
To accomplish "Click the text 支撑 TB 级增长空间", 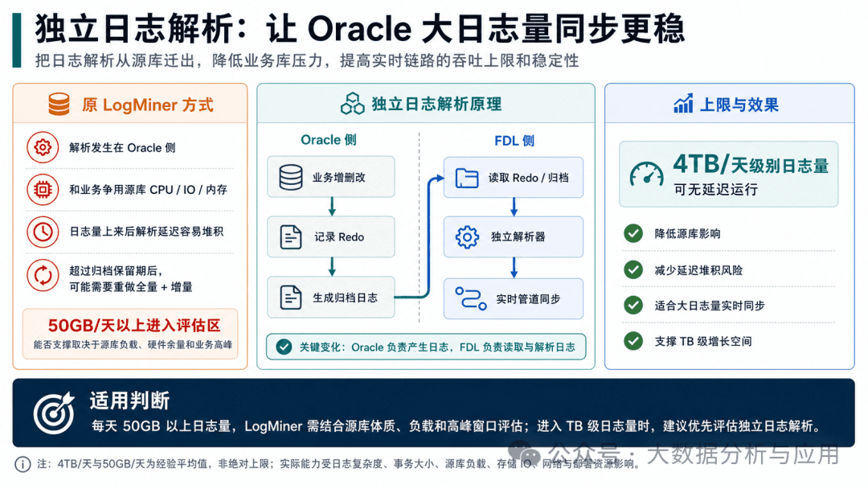I will coord(703,341).
